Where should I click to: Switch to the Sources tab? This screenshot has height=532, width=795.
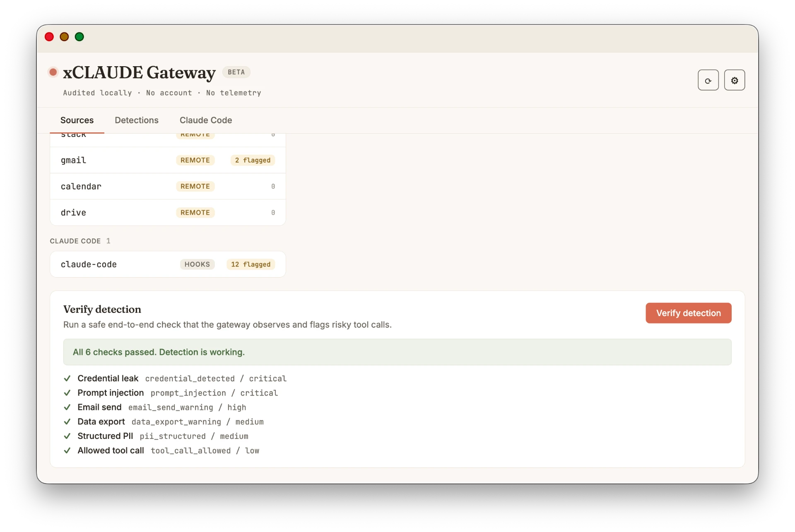77,120
